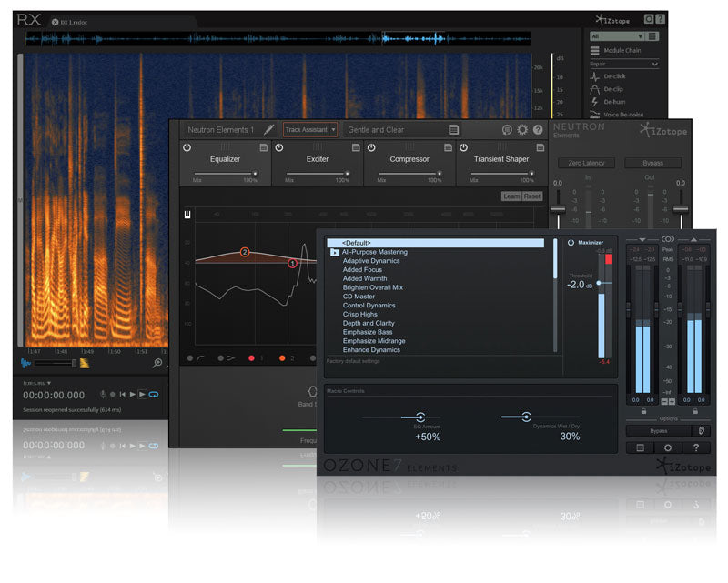Click the pencil rename icon beside Neutron Elements 1

[x=268, y=129]
